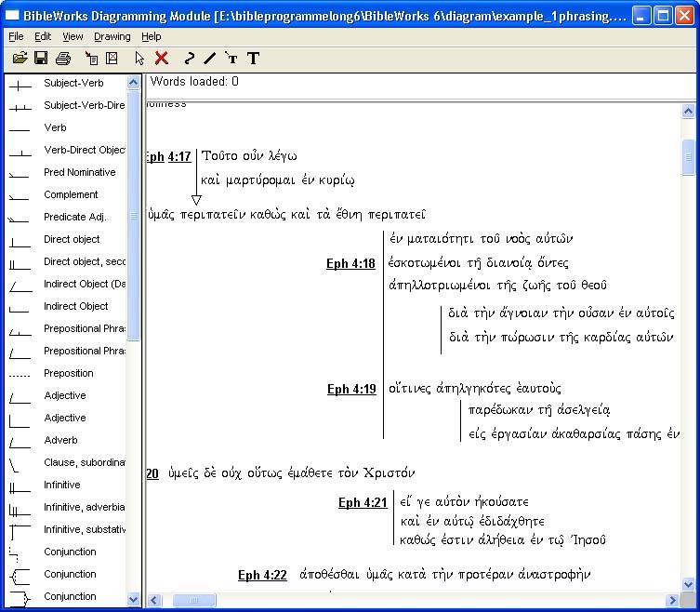
Task: Select the second Adjective list entry
Action: coord(65,419)
